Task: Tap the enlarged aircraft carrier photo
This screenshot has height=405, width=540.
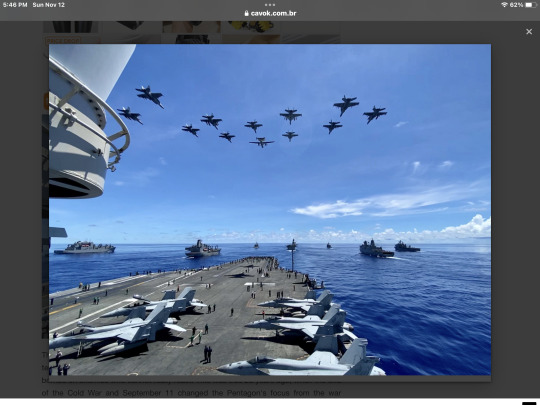Action: pyautogui.click(x=270, y=209)
